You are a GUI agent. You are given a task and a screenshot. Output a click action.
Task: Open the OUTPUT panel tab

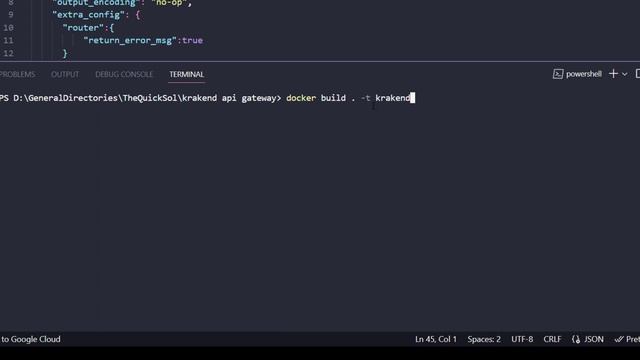coord(65,74)
